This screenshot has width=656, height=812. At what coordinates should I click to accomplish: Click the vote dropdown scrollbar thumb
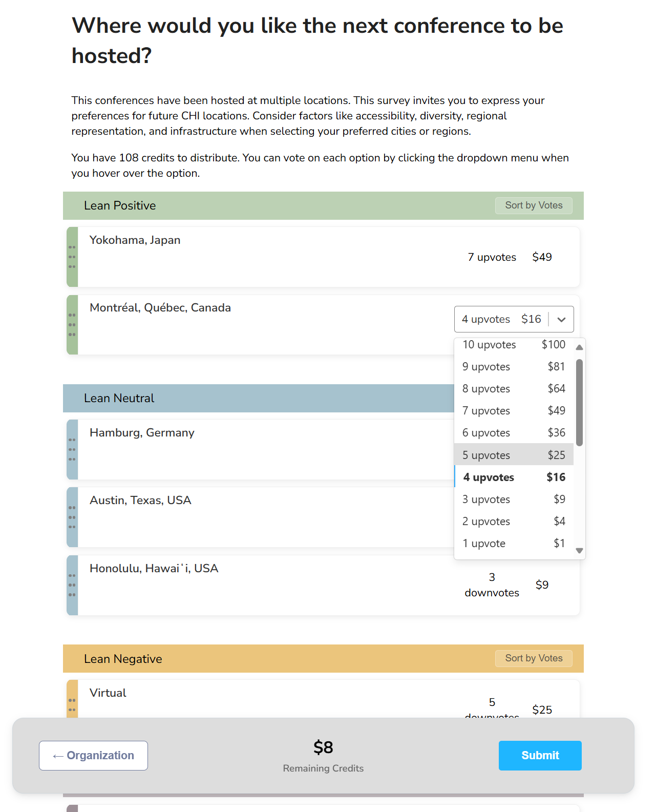point(579,403)
